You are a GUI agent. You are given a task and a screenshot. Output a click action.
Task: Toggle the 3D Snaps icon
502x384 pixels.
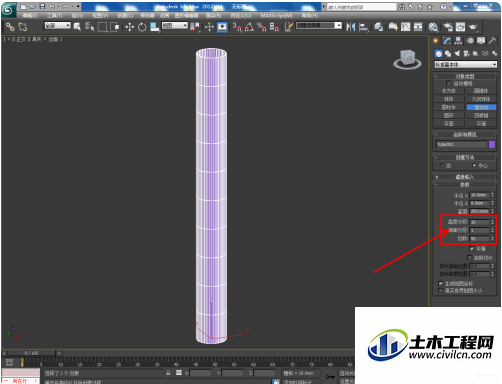pos(237,27)
